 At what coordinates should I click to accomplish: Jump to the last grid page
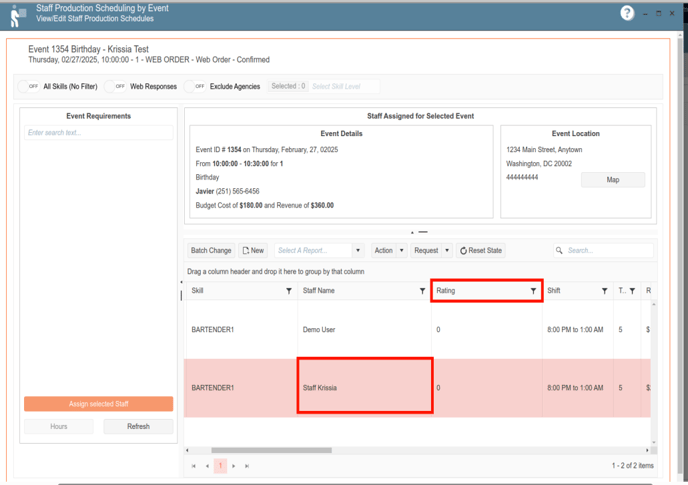tap(247, 466)
